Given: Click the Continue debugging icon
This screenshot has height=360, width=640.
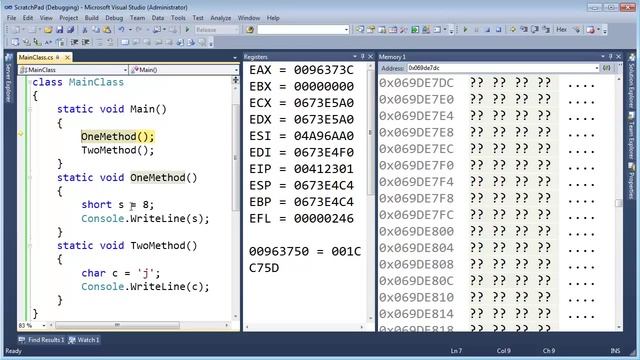Looking at the screenshot, I should (x=465, y=29).
